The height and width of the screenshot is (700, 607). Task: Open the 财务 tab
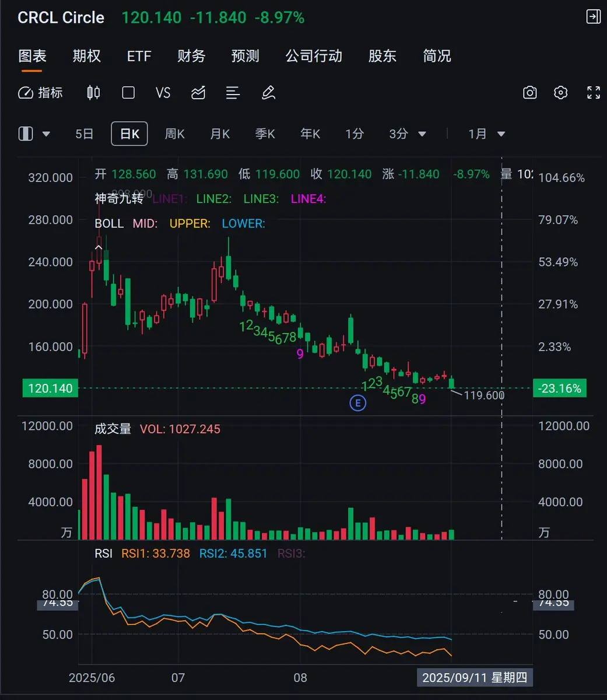[191, 56]
